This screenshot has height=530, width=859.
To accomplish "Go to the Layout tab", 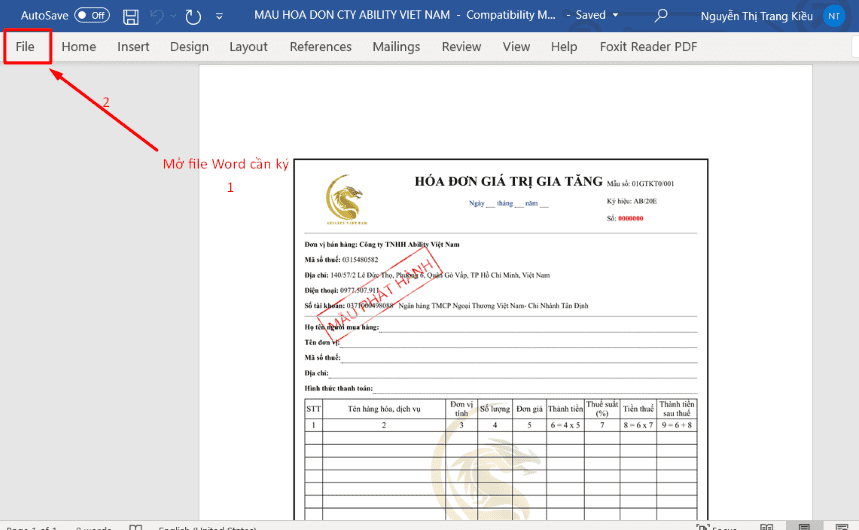I will tap(248, 47).
